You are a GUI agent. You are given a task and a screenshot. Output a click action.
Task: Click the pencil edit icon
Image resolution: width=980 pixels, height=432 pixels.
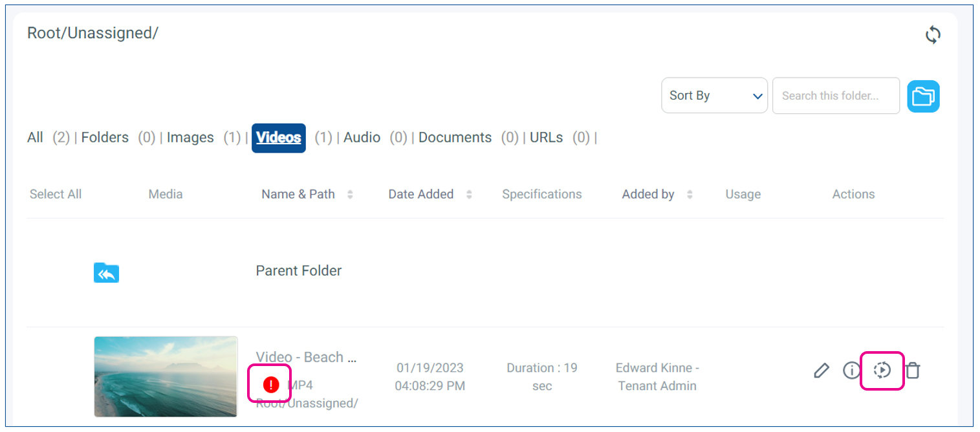821,371
